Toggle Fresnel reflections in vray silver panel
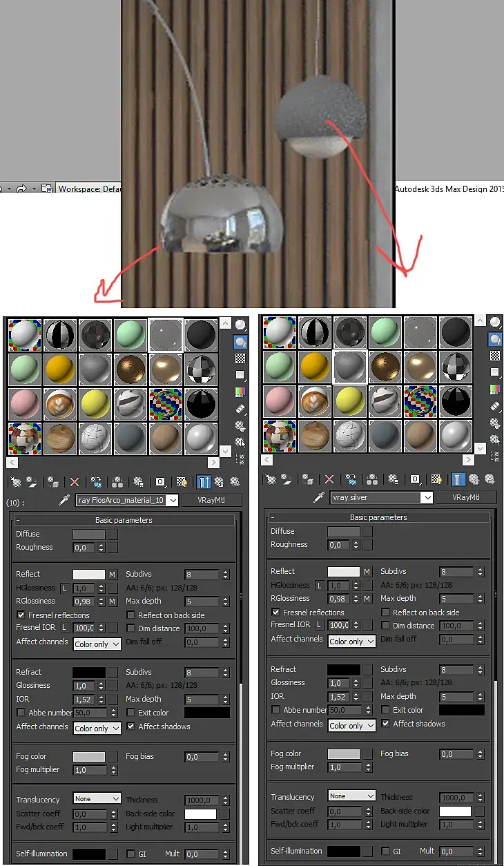The image size is (504, 866). (276, 612)
